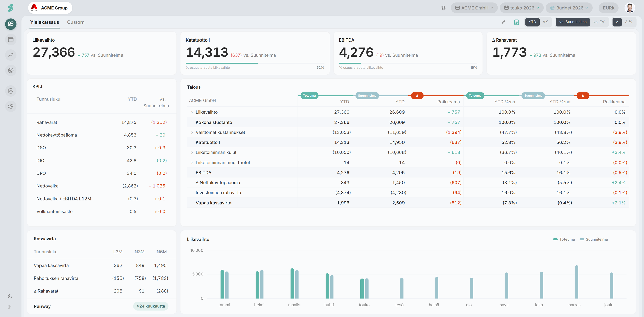Screen dimensions: 644x317
Task: Open the database sidebar icon
Action: point(11,91)
